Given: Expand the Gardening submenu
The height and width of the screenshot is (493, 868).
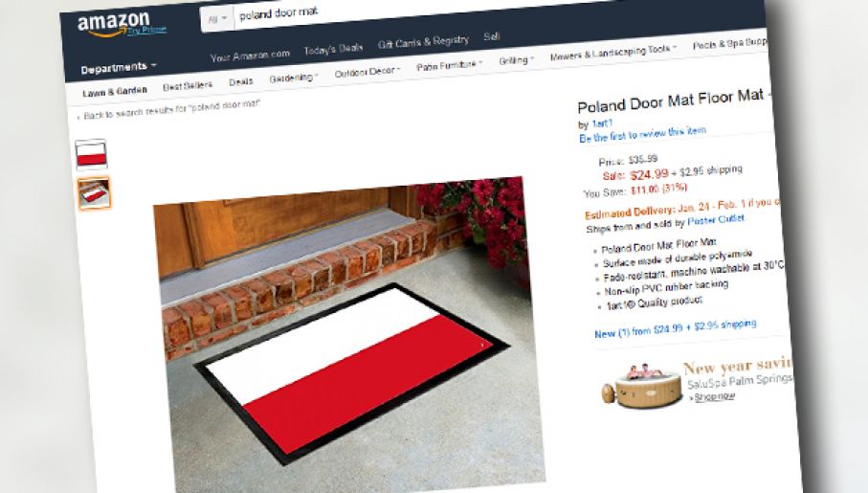Looking at the screenshot, I should (294, 78).
